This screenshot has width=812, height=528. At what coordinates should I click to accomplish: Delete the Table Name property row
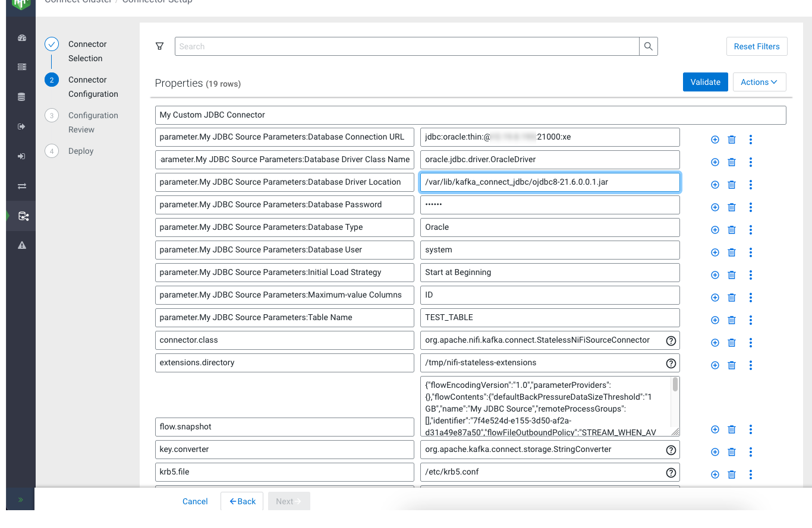point(732,320)
